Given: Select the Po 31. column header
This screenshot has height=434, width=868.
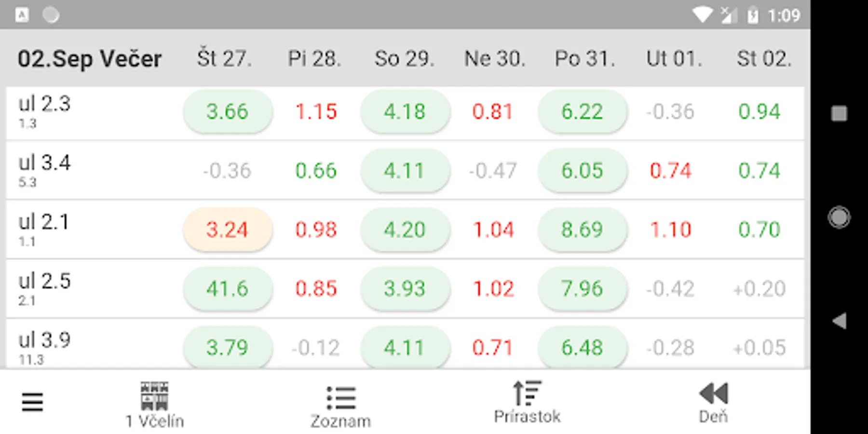Looking at the screenshot, I should tap(584, 59).
